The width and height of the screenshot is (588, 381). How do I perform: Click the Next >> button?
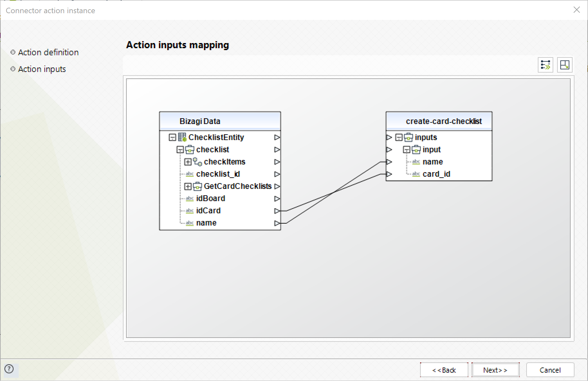point(495,370)
